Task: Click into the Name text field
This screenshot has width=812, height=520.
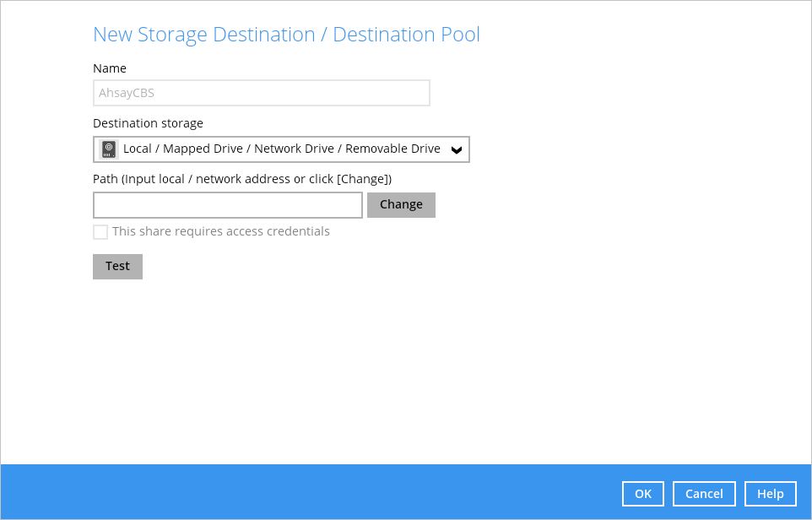Action: point(262,93)
